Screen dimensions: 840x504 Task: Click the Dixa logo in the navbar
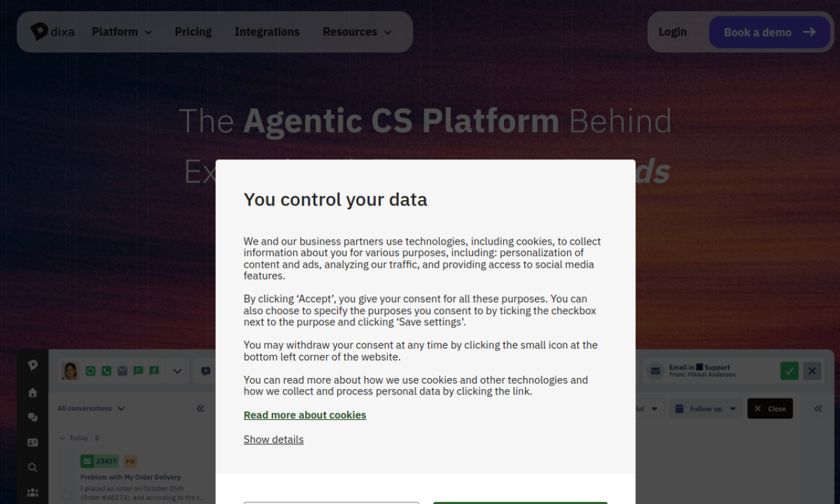pos(52,31)
